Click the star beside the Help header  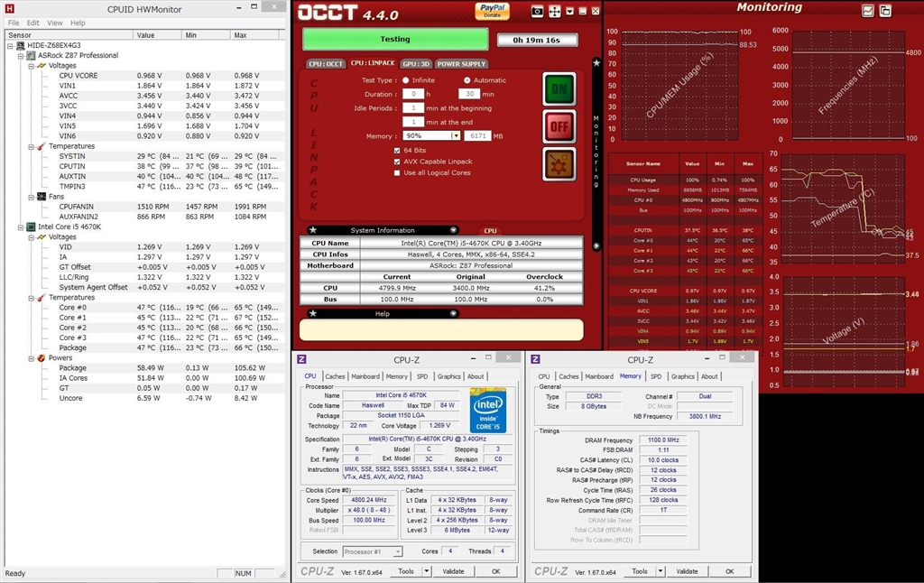[313, 313]
